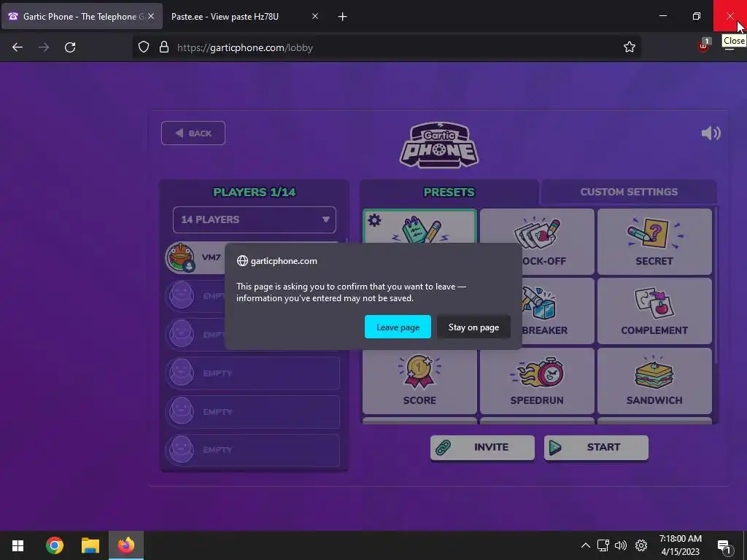Show hidden system tray icons

(x=586, y=545)
